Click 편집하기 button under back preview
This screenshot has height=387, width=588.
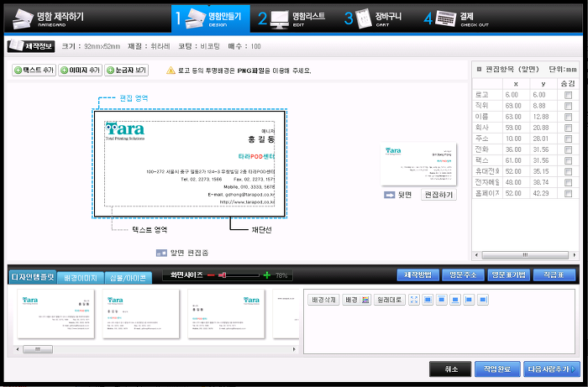[438, 195]
